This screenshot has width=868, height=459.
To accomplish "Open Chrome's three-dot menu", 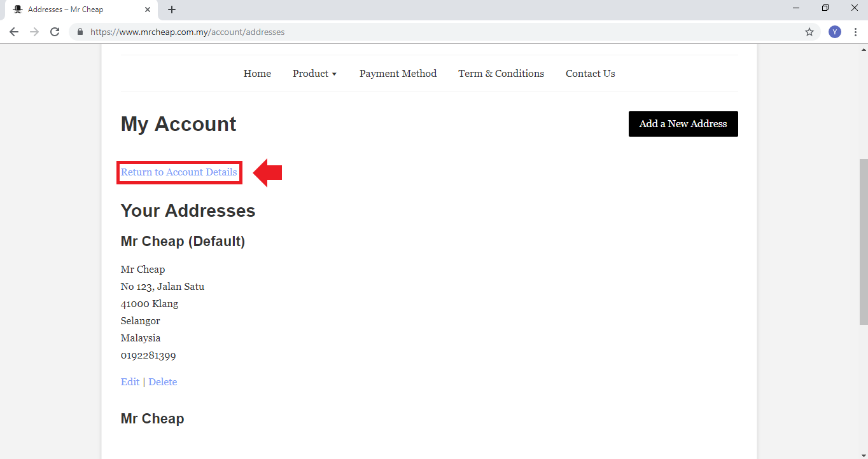I will coord(855,32).
